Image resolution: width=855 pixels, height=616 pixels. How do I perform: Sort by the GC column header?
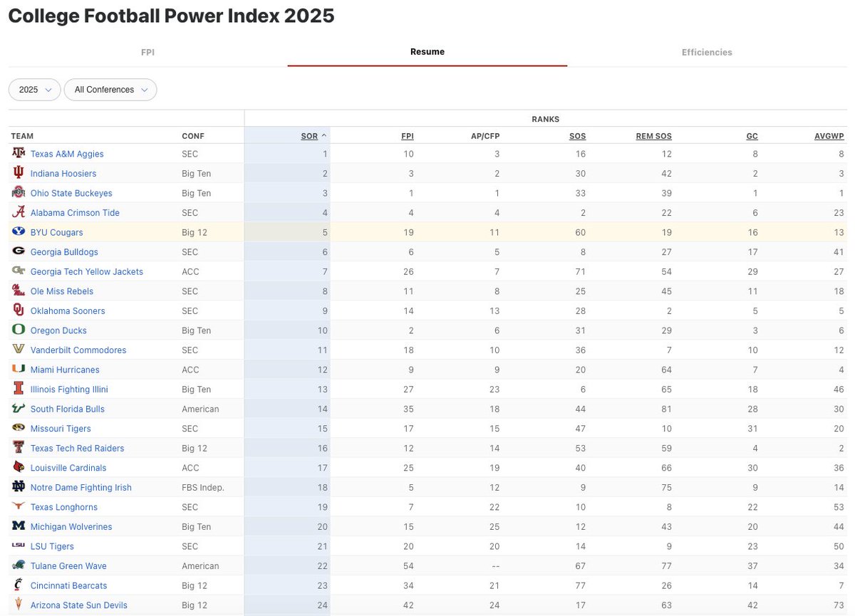752,136
